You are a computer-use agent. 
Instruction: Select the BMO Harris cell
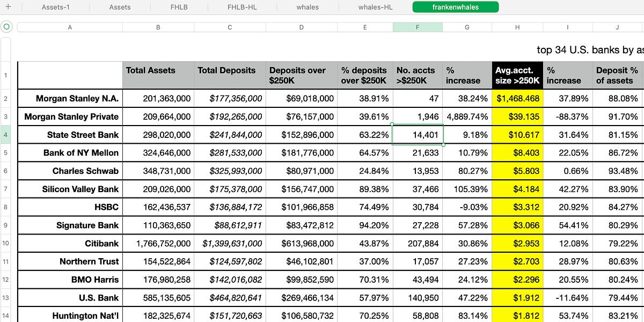pyautogui.click(x=70, y=280)
